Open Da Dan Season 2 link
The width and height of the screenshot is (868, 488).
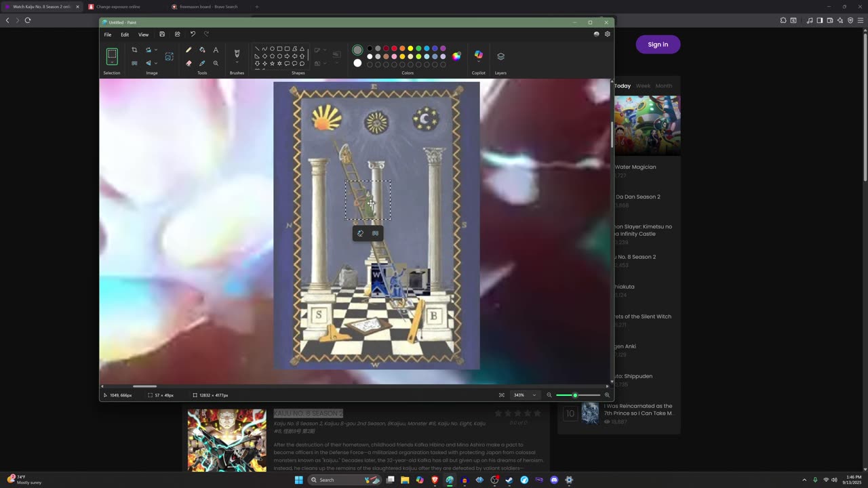[x=637, y=197]
